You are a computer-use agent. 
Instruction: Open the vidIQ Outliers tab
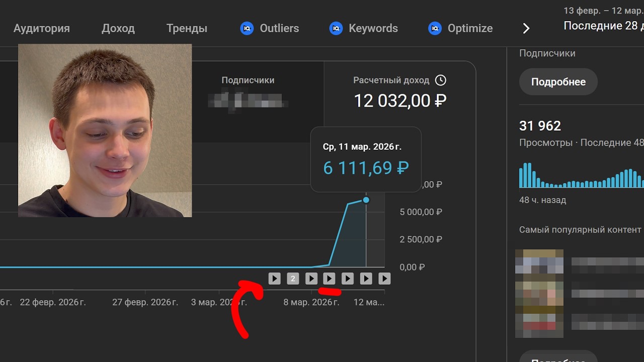270,28
